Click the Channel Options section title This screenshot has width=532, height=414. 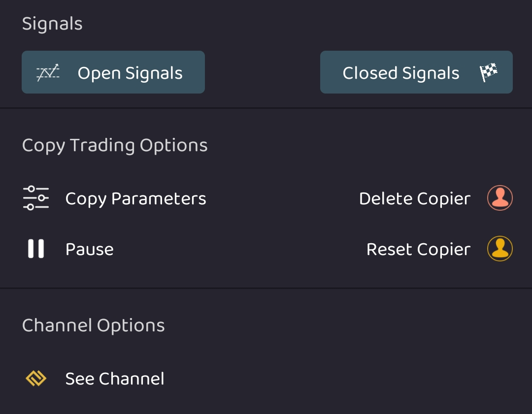(x=93, y=325)
